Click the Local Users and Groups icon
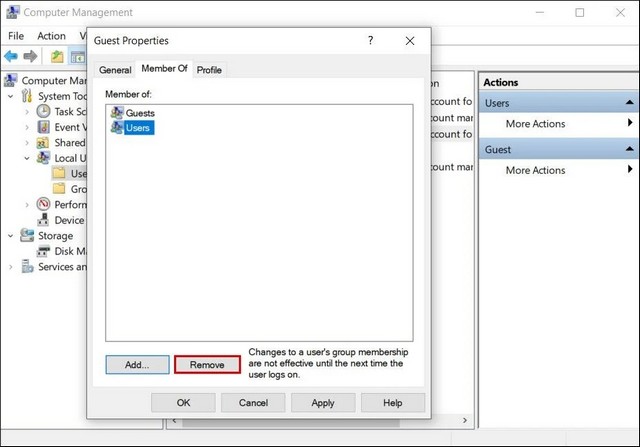 (x=43, y=158)
